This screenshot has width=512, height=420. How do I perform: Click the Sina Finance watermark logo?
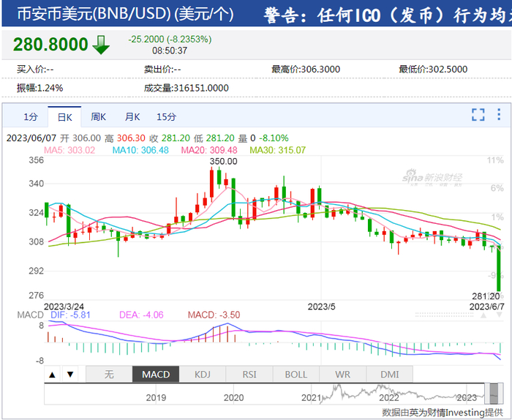pos(432,177)
